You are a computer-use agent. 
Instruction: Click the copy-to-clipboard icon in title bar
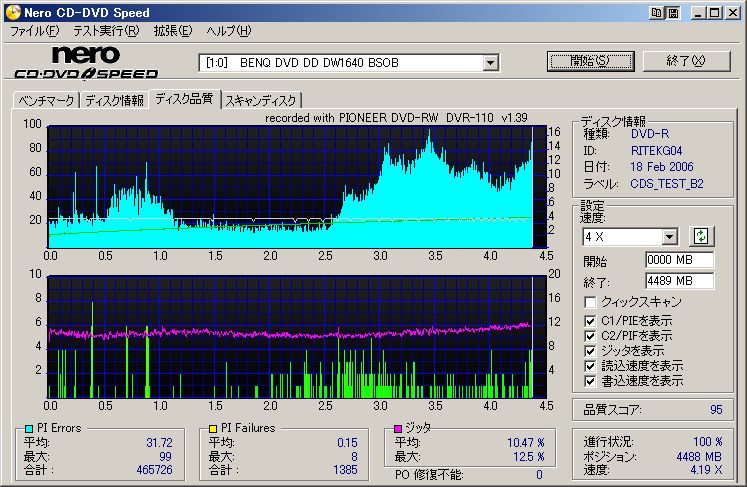pyautogui.click(x=656, y=13)
